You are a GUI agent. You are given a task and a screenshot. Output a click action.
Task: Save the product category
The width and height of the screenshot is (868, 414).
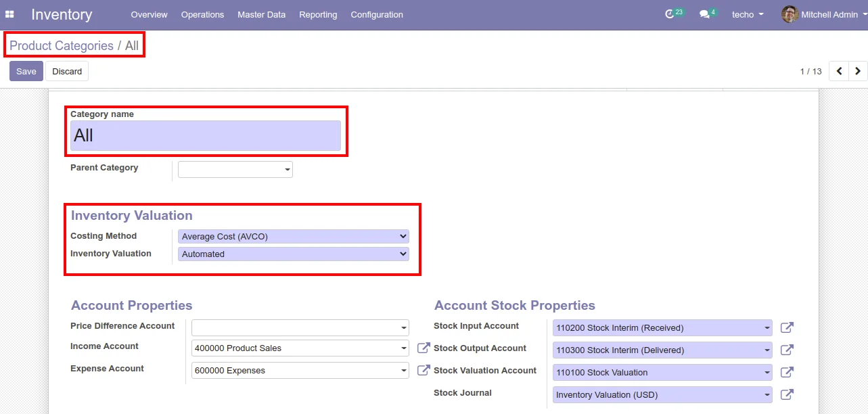pyautogui.click(x=26, y=71)
